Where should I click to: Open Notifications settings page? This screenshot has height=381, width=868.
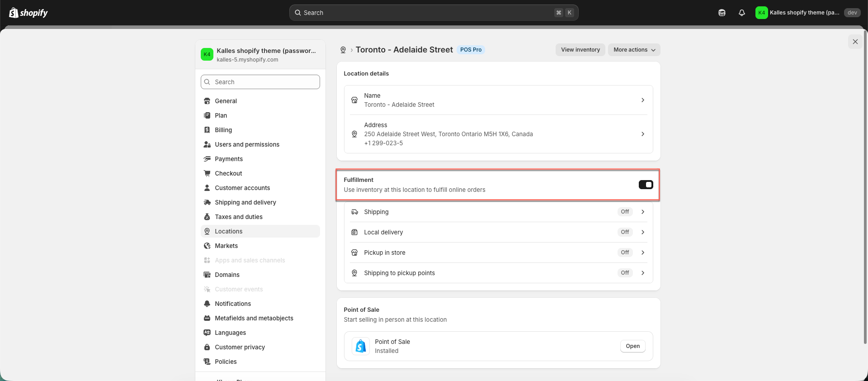232,304
